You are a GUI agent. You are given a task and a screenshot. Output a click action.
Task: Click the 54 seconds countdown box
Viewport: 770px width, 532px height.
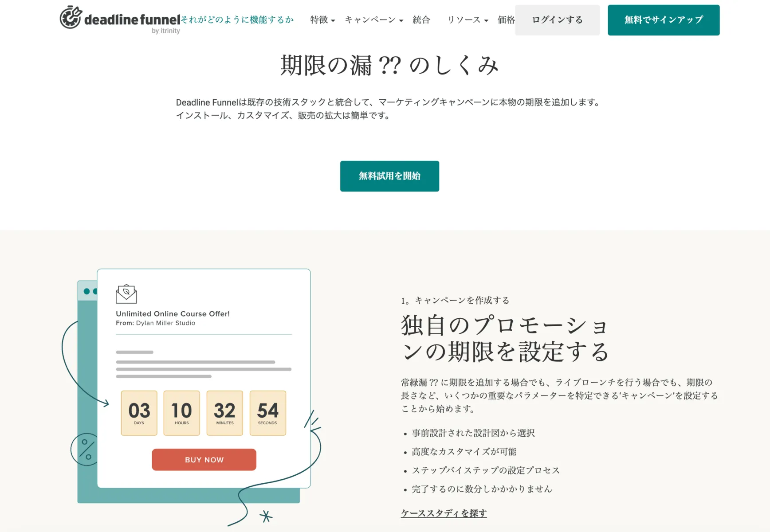tap(267, 413)
